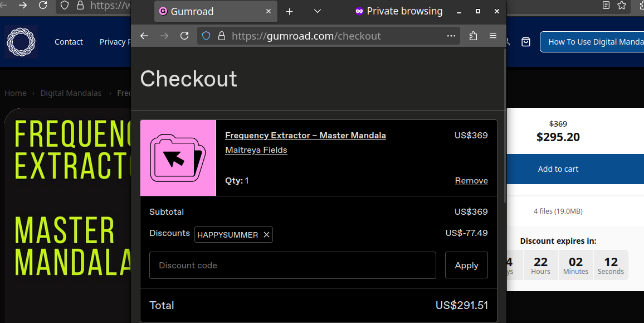The height and width of the screenshot is (323, 644).
Task: Click the 12 Seconds countdown tile
Action: coord(611,266)
